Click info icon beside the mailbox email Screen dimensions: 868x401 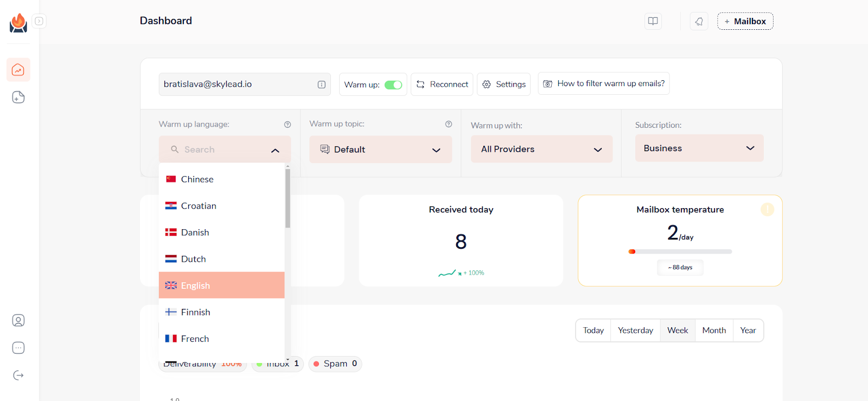point(322,85)
